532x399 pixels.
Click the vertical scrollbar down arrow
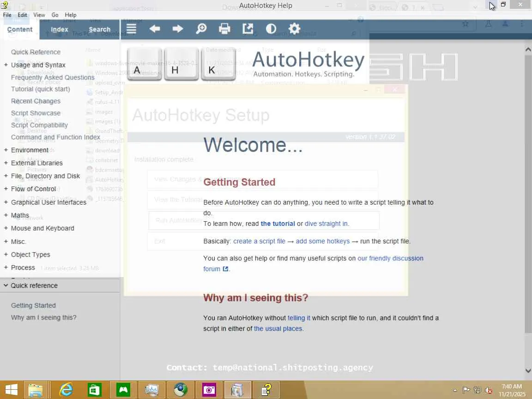528,370
